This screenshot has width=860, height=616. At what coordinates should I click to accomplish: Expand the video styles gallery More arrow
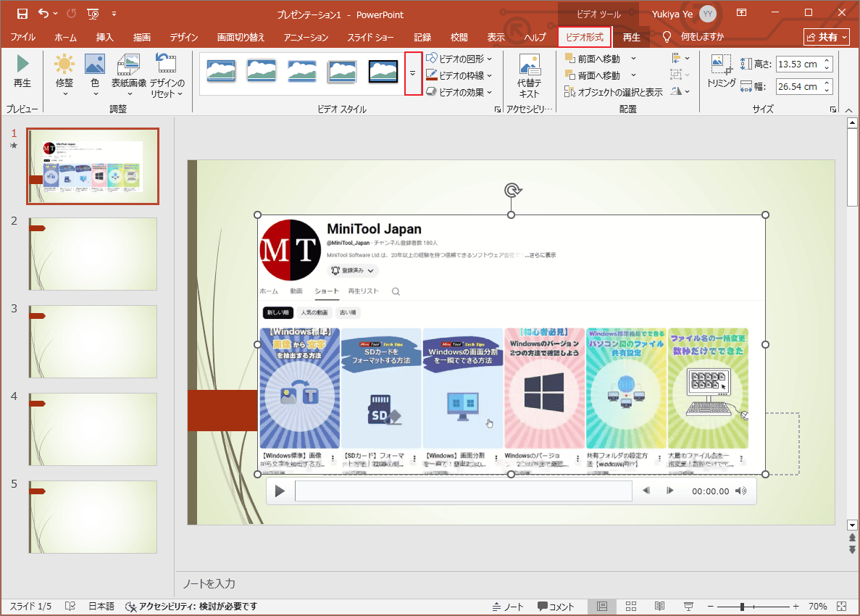[x=413, y=74]
